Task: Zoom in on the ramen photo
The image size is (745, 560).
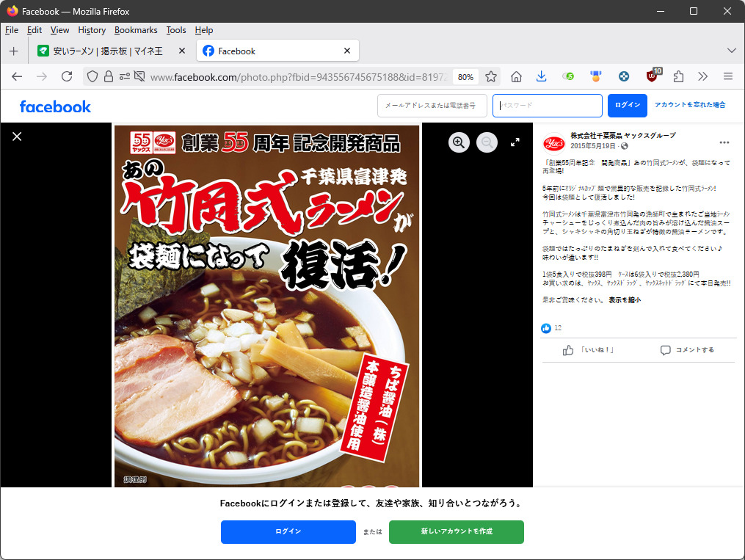Action: (x=459, y=143)
